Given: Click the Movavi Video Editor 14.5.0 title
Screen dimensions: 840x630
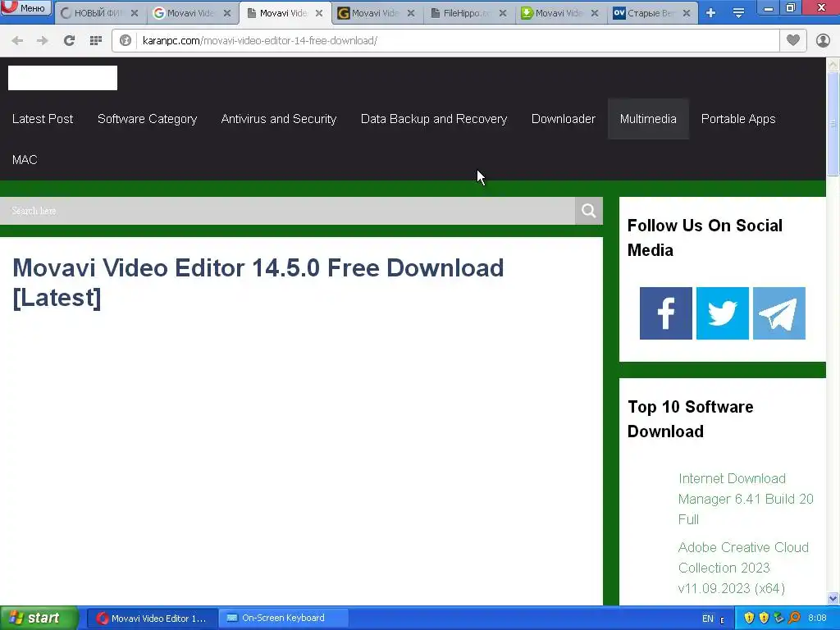Looking at the screenshot, I should pyautogui.click(x=258, y=282).
